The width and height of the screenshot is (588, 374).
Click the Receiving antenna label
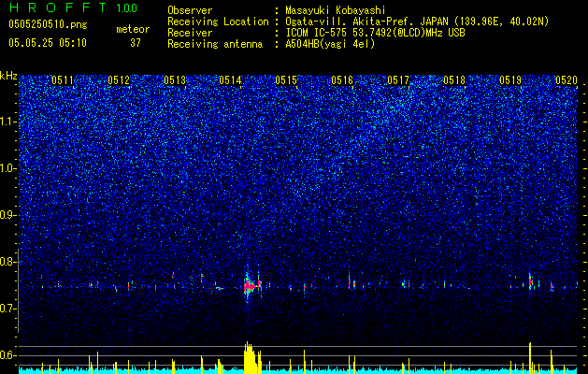(215, 44)
